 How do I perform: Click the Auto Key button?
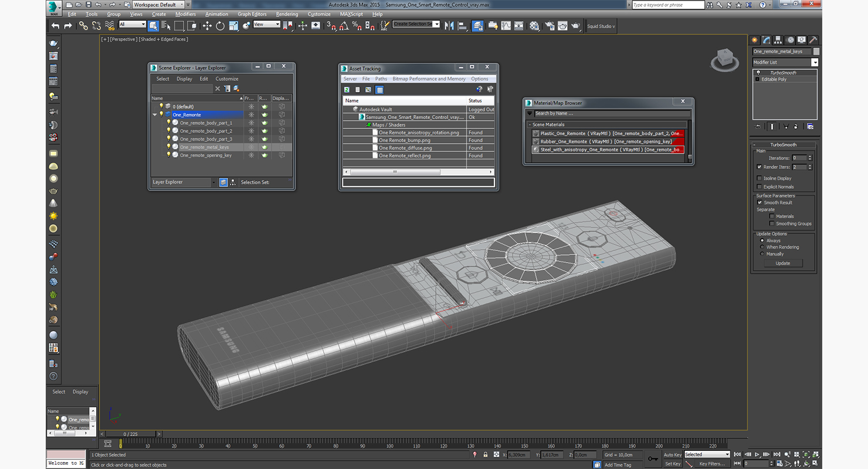tap(673, 454)
